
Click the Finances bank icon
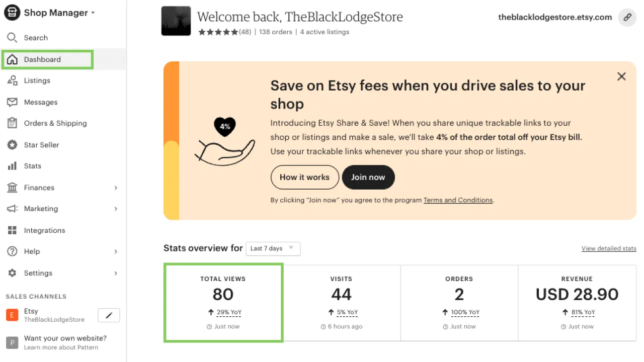(x=12, y=188)
